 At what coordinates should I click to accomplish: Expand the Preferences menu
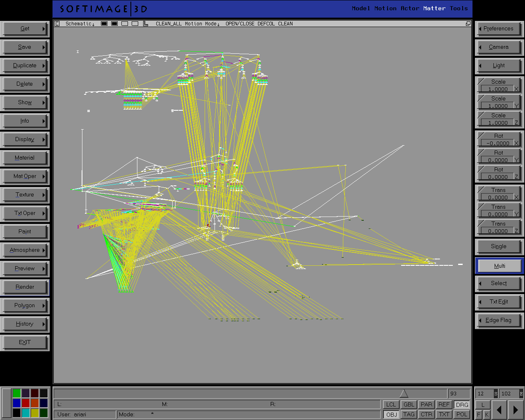point(498,29)
